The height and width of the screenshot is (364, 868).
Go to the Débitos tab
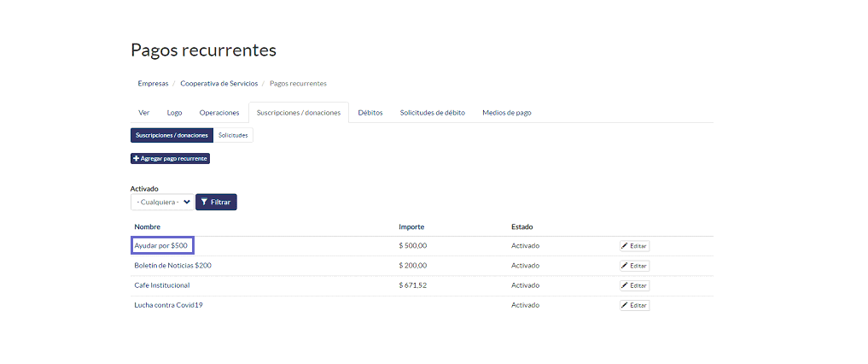click(370, 113)
